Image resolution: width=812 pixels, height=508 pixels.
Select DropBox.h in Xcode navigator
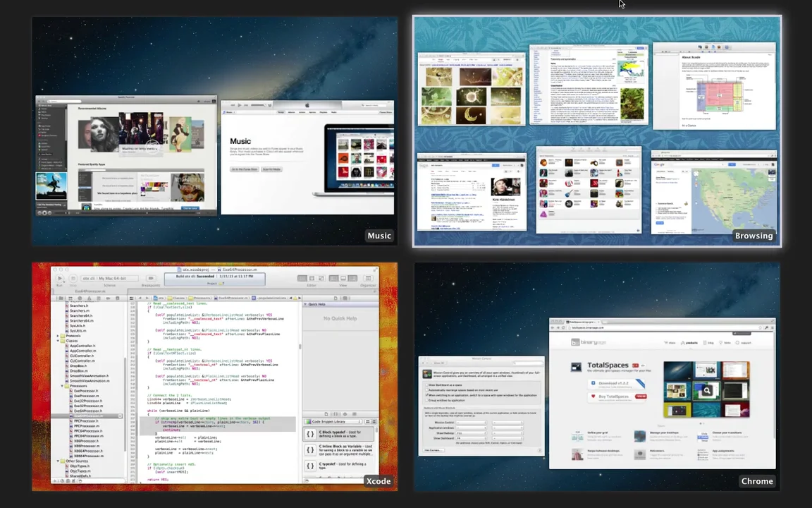click(x=78, y=366)
